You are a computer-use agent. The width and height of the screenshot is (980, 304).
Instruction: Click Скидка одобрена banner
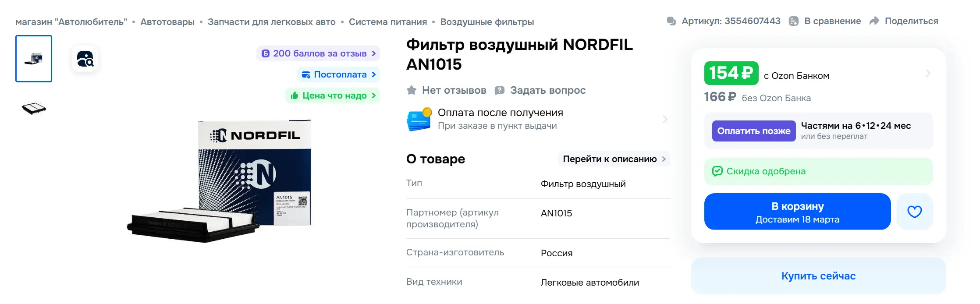pos(819,171)
